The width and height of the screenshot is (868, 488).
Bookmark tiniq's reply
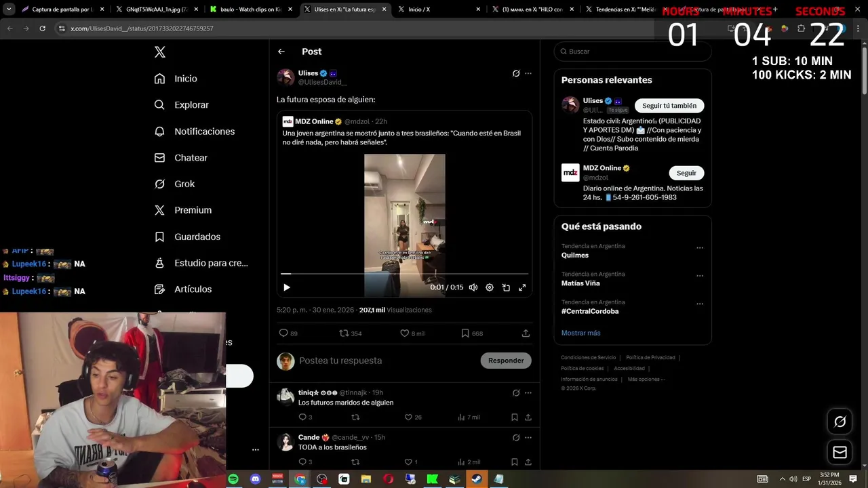pos(515,418)
